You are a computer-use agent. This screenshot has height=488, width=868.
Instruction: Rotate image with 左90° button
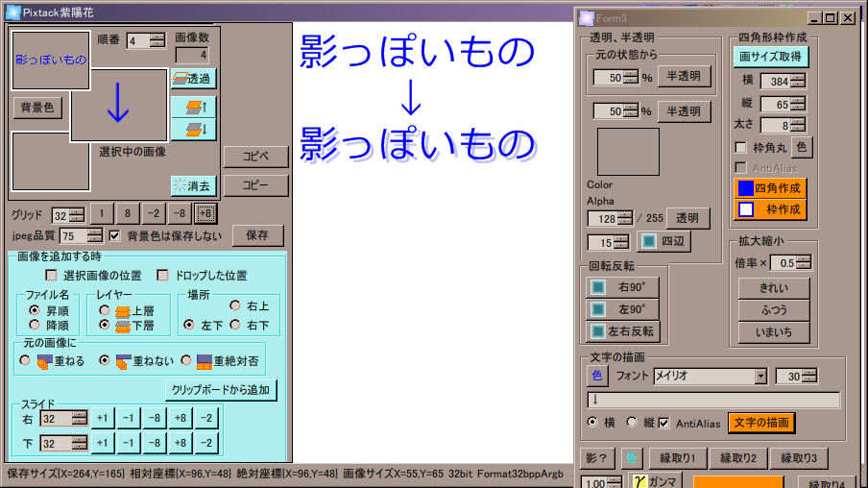(x=623, y=309)
